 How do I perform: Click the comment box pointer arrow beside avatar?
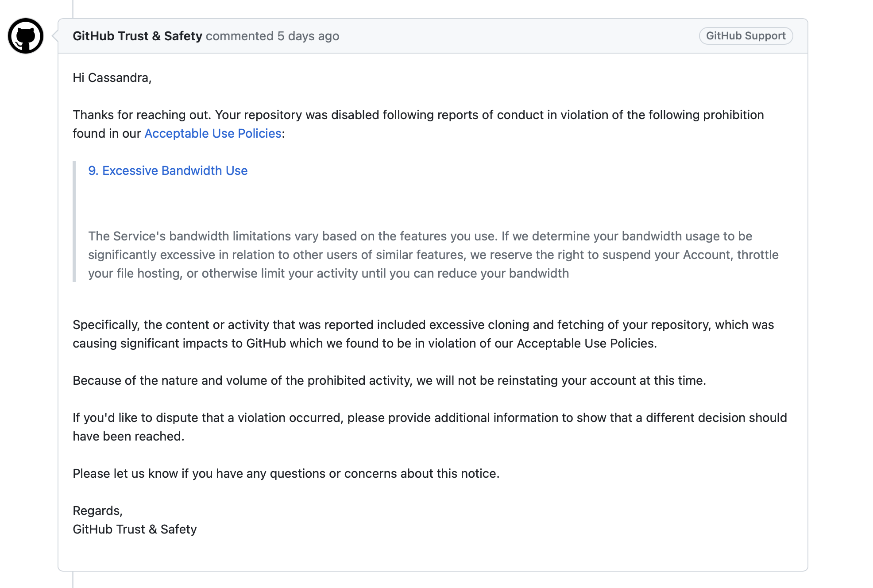55,36
